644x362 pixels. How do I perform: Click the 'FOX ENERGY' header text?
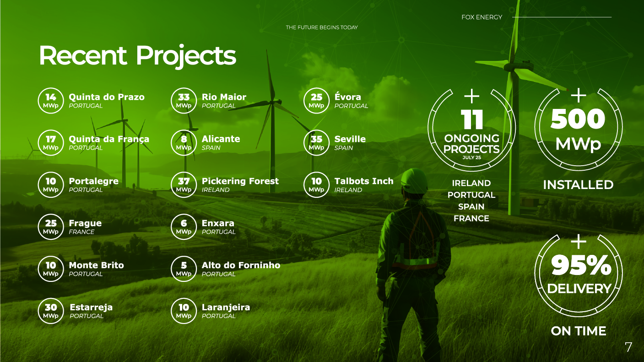pos(482,17)
